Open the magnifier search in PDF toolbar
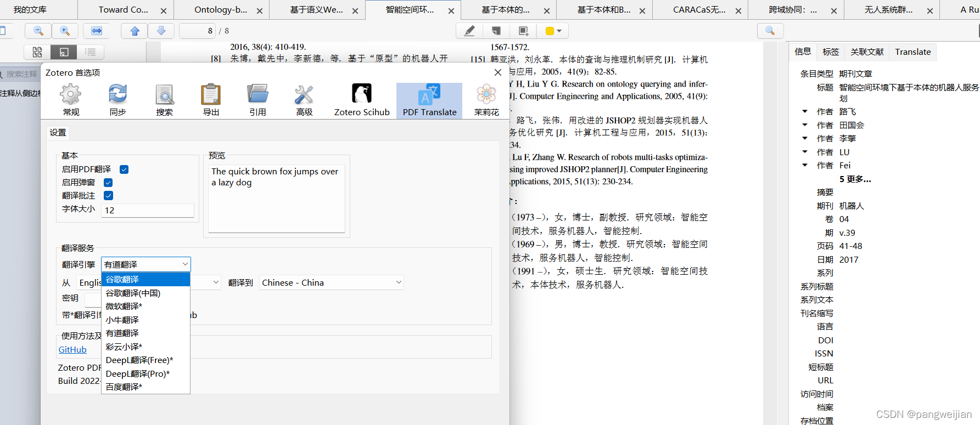Screen dimensions: 980x425 pyautogui.click(x=770, y=31)
